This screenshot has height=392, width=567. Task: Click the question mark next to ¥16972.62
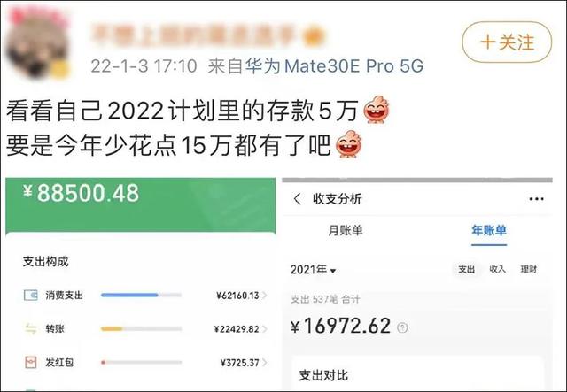[402, 327]
